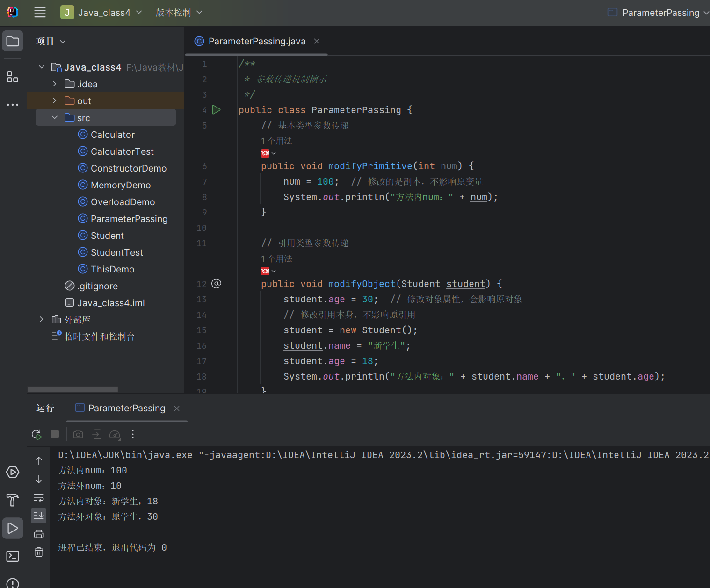Click '1 个用法' hint above modifyPrimitive
This screenshot has width=710, height=588.
(276, 141)
